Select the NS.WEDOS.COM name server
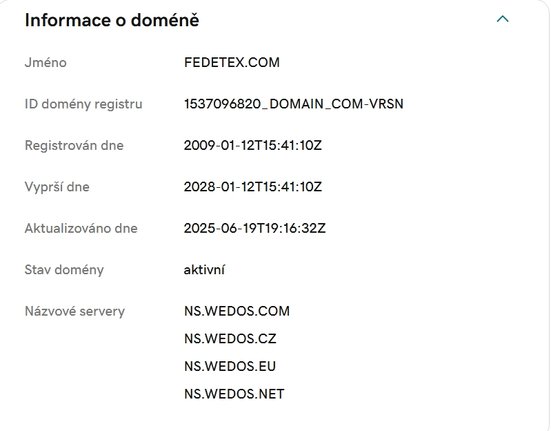The width and height of the screenshot is (551, 431). click(x=237, y=311)
